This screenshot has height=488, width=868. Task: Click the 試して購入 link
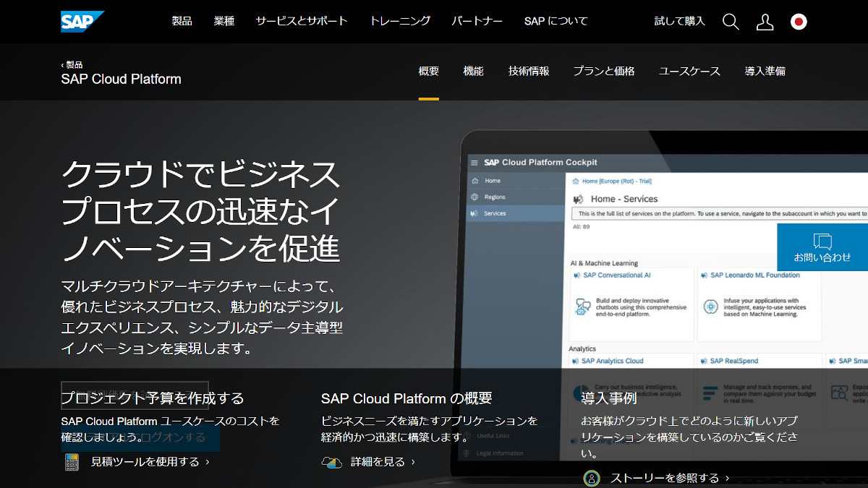(x=679, y=21)
